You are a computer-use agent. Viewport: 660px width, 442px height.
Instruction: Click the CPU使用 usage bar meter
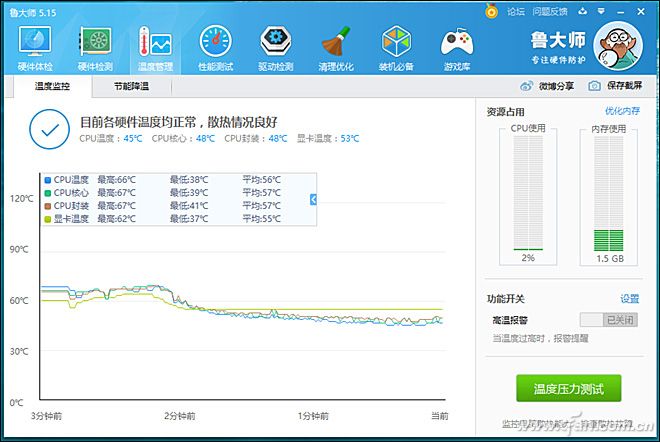[x=528, y=193]
